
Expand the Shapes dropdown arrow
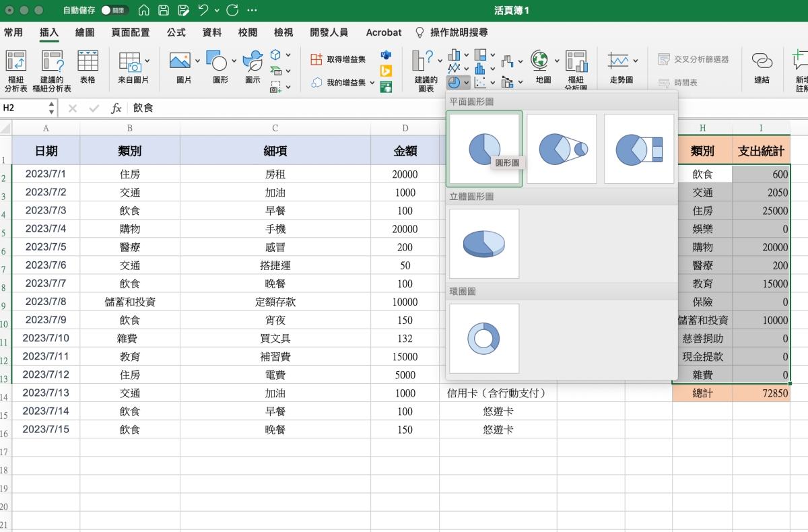pos(234,61)
